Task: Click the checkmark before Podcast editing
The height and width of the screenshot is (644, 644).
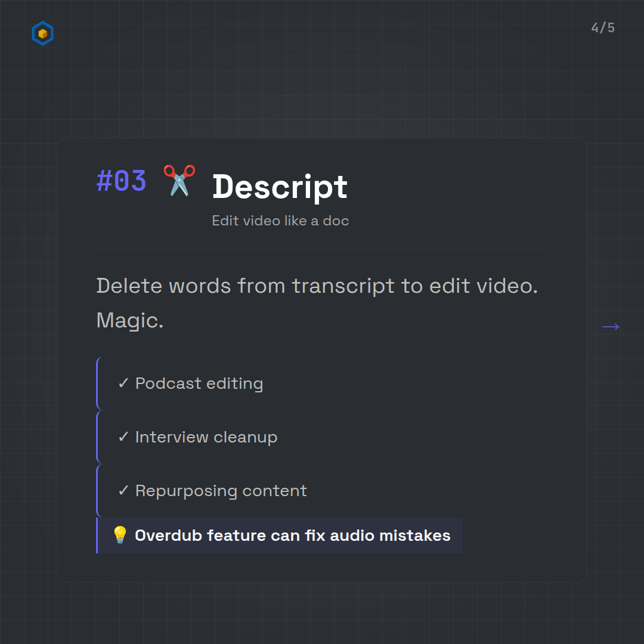Action: [123, 383]
